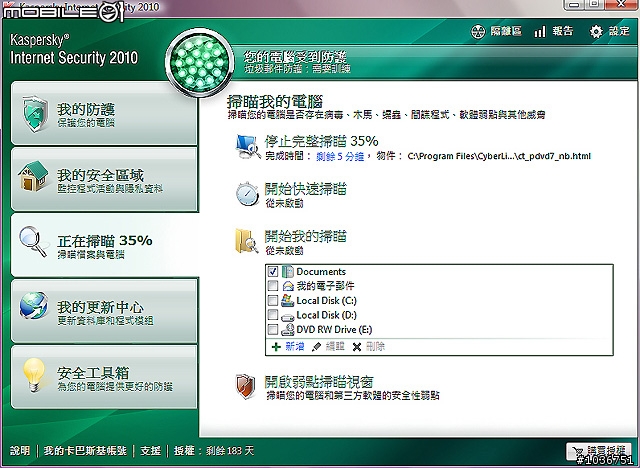Click the 新增 add text link
The width and height of the screenshot is (640, 468).
(295, 347)
